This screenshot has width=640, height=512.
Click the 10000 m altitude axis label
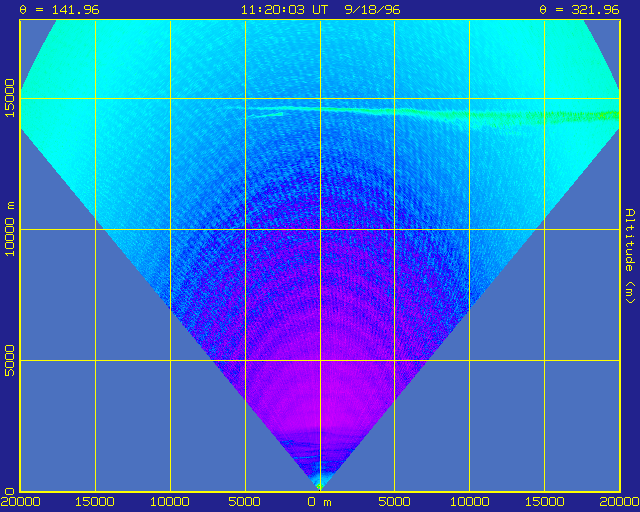[9, 229]
